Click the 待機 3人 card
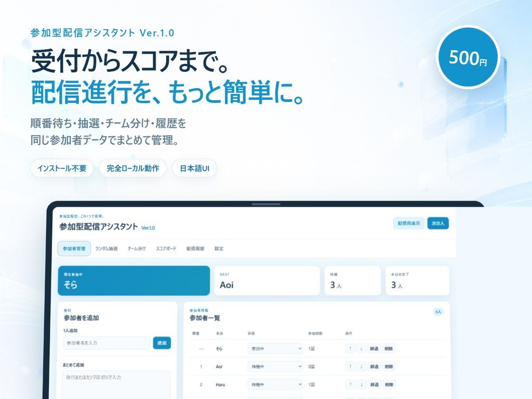 (353, 281)
